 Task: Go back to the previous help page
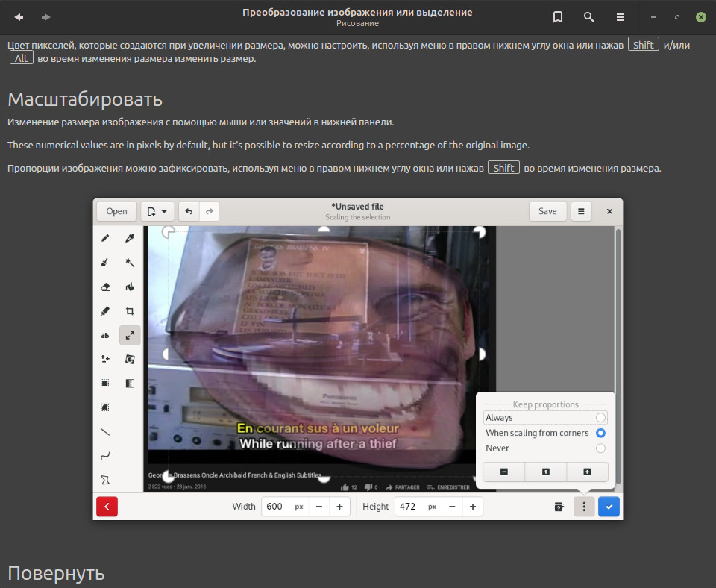(x=19, y=17)
